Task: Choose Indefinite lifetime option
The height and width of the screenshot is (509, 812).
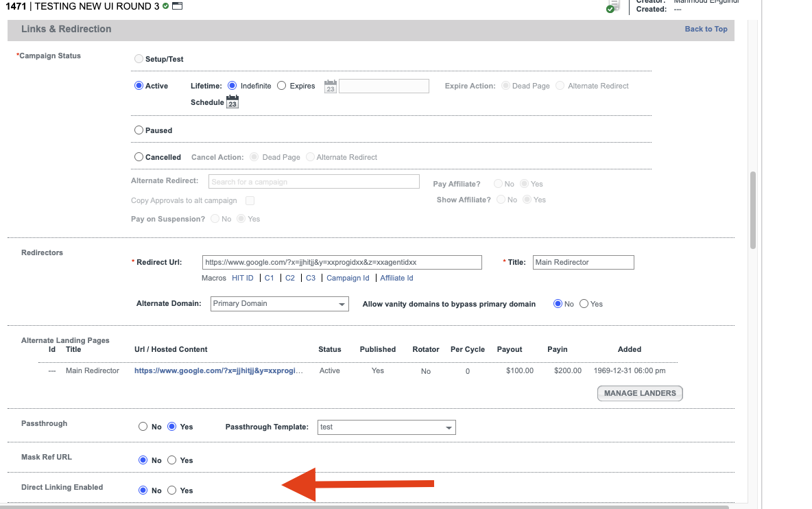Action: pos(232,86)
